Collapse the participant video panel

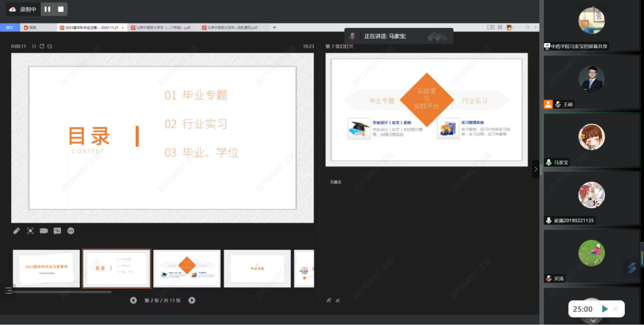coord(536,169)
